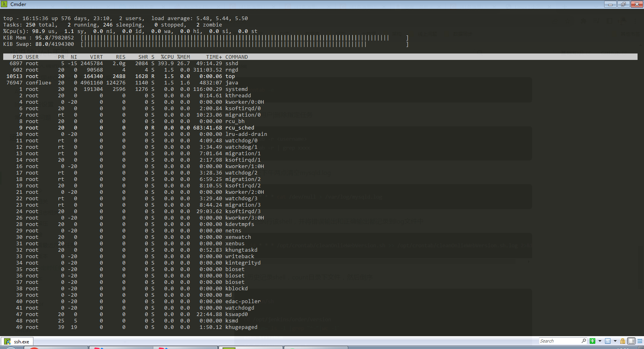This screenshot has width=644, height=349.
Task: Click the xenbus process name
Action: [x=235, y=244]
